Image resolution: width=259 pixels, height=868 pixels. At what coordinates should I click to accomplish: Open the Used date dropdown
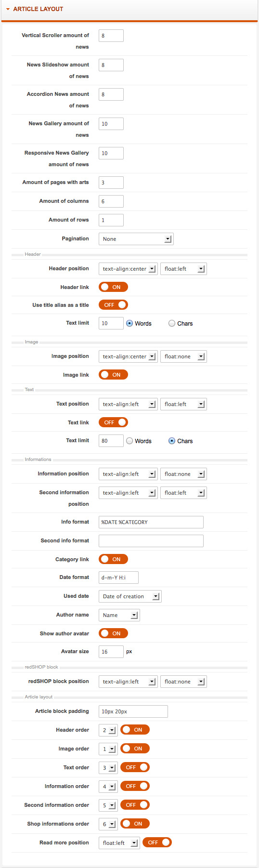coord(130,596)
